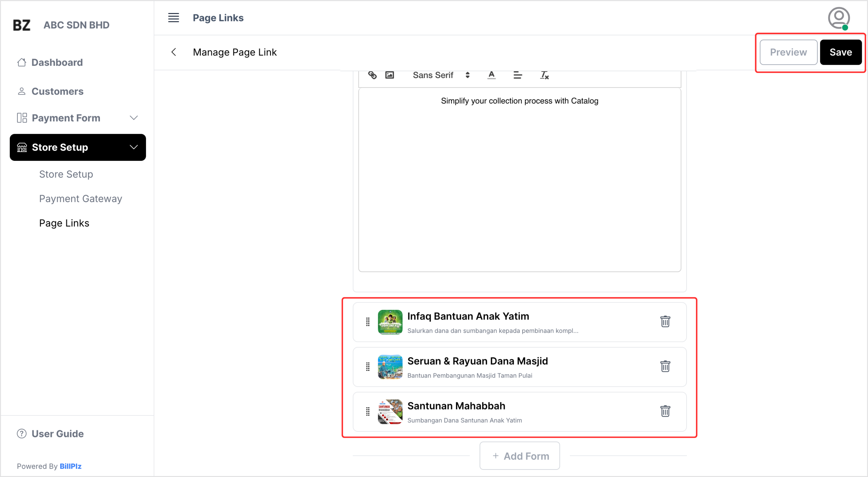This screenshot has width=868, height=477.
Task: Open the Sans Serif font dropdown
Action: [441, 75]
